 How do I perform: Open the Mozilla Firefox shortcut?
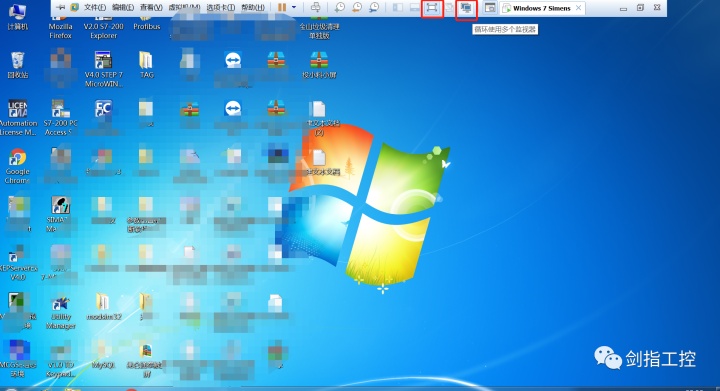[x=60, y=27]
